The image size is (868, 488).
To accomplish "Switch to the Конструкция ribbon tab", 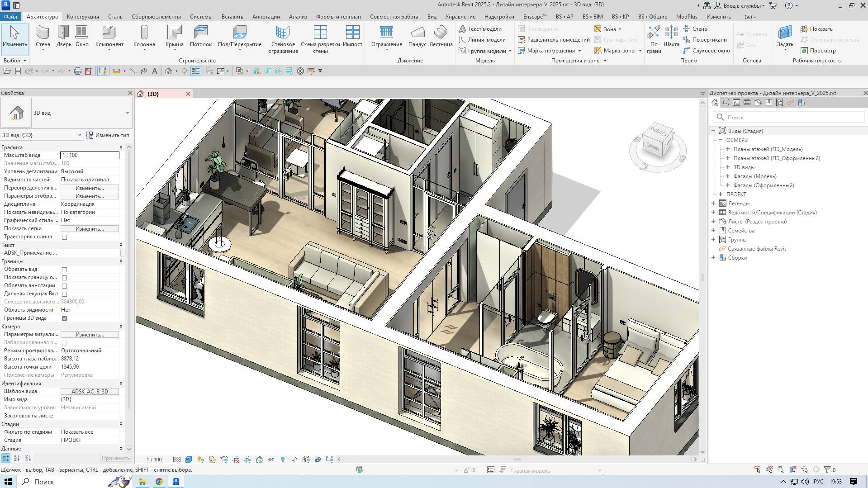I will click(x=82, y=16).
